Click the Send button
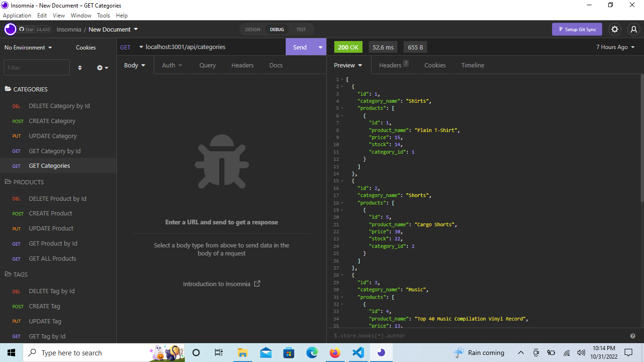This screenshot has height=362, width=644. point(300,47)
